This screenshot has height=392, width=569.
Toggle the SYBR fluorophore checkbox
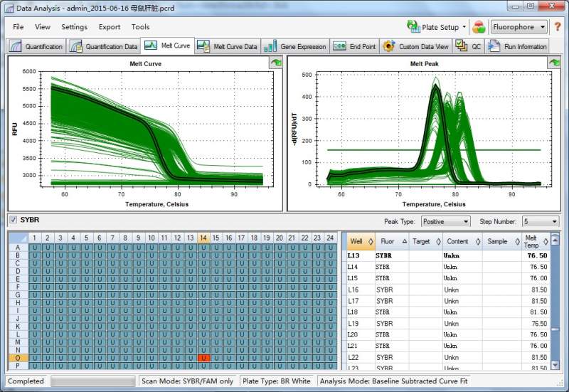pyautogui.click(x=14, y=220)
